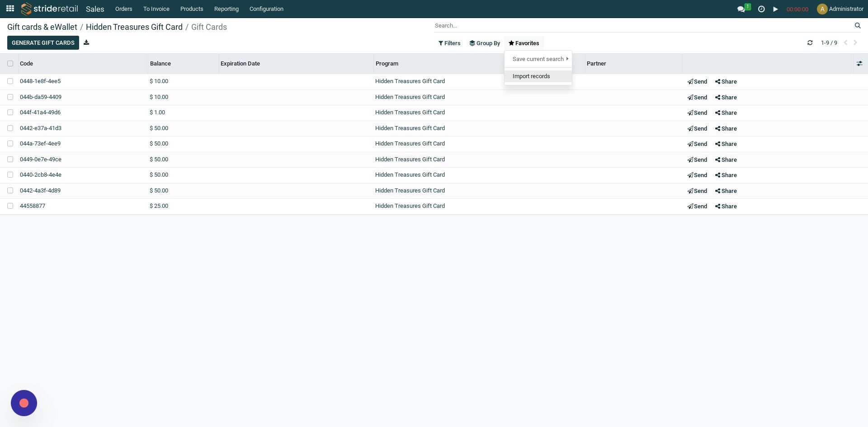868x427 pixels.
Task: Send gift card 0442-e37a-41d3
Action: [x=697, y=129]
